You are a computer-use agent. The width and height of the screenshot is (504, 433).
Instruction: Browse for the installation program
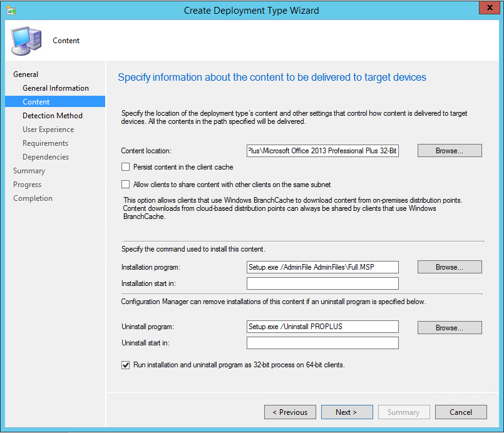(x=450, y=267)
